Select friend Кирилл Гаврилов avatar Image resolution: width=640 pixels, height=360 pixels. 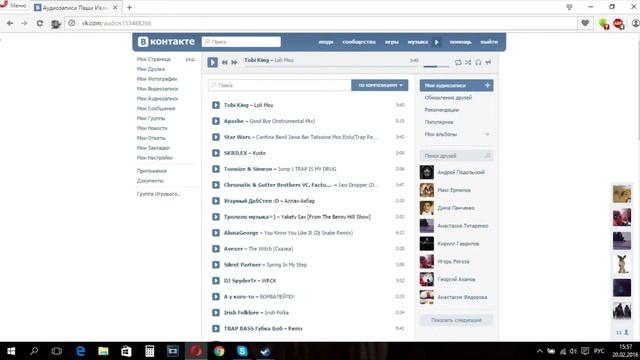click(427, 244)
